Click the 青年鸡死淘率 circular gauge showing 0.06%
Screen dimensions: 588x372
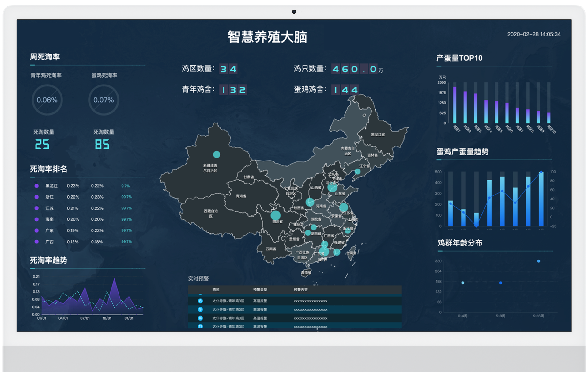coord(47,100)
